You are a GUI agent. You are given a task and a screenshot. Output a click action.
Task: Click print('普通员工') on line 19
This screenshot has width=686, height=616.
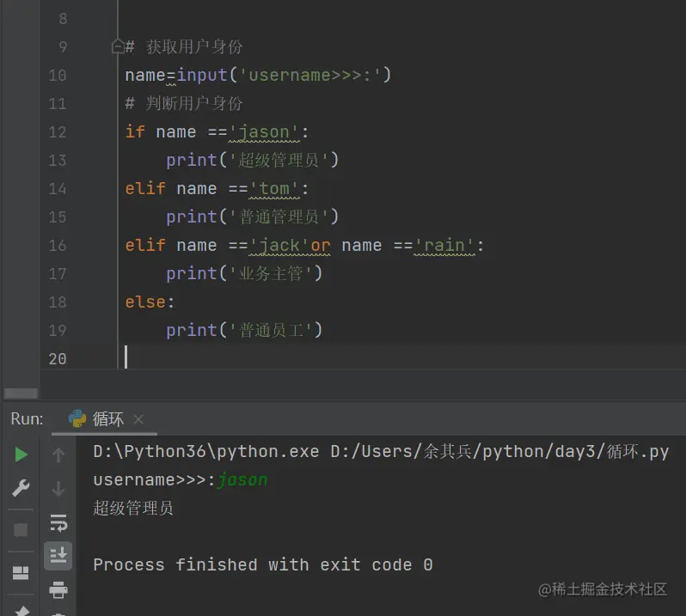244,330
